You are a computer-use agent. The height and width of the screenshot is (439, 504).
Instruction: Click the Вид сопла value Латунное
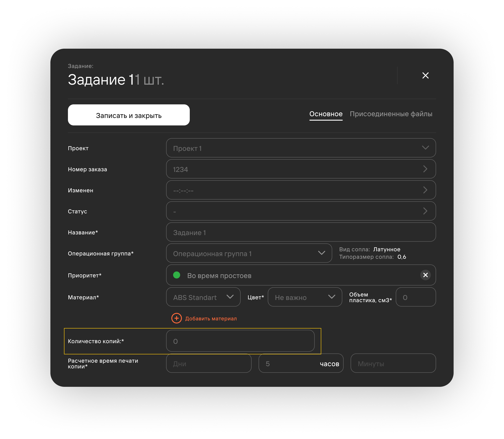(x=387, y=249)
